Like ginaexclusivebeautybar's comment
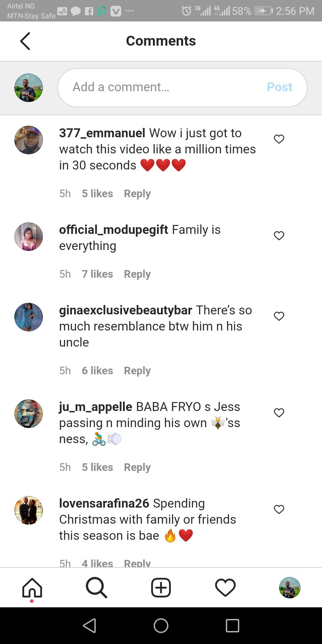The height and width of the screenshot is (644, 322). [x=279, y=316]
